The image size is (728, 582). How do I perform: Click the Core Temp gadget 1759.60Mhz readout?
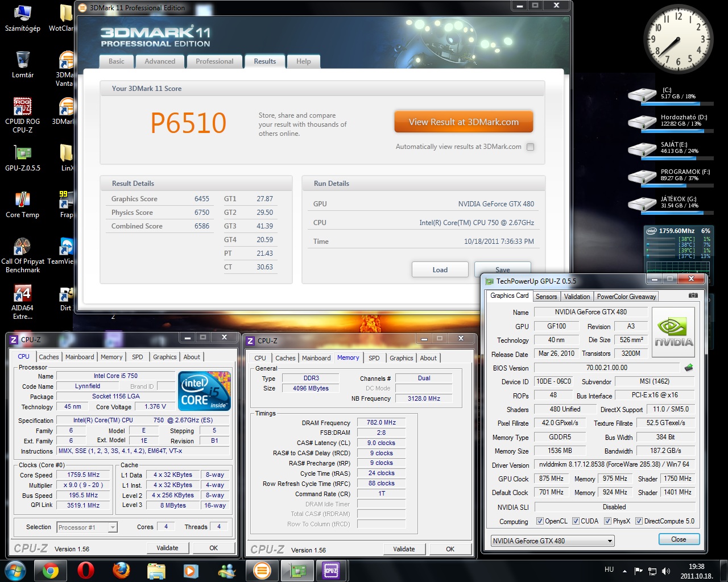[677, 231]
